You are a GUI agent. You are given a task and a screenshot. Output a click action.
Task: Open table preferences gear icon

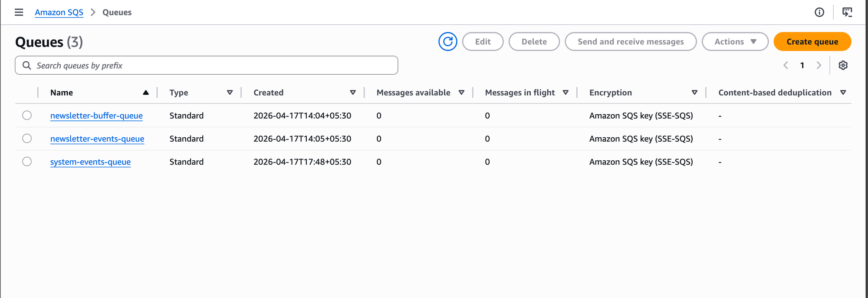843,65
